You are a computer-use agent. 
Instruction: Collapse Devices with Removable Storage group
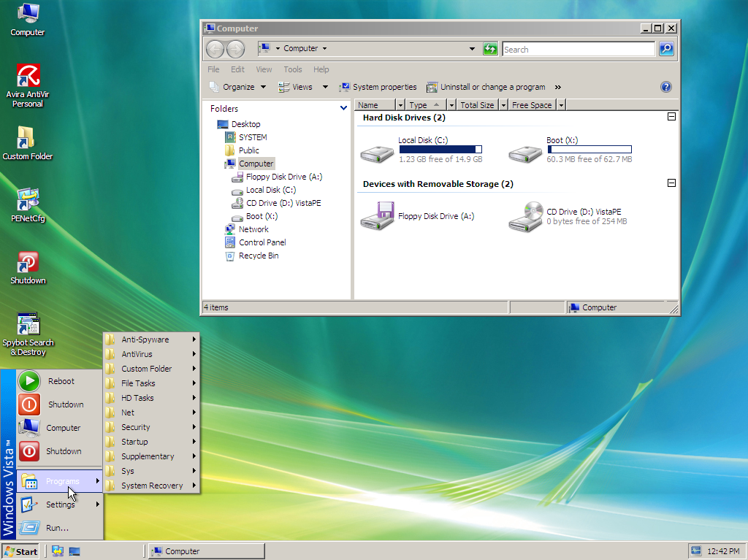[671, 183]
